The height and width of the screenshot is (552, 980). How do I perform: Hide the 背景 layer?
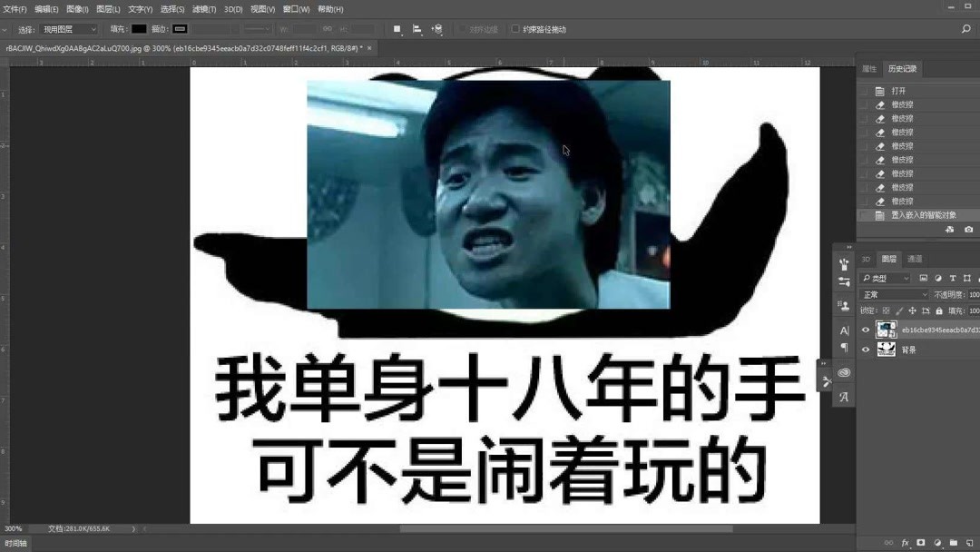coord(865,350)
